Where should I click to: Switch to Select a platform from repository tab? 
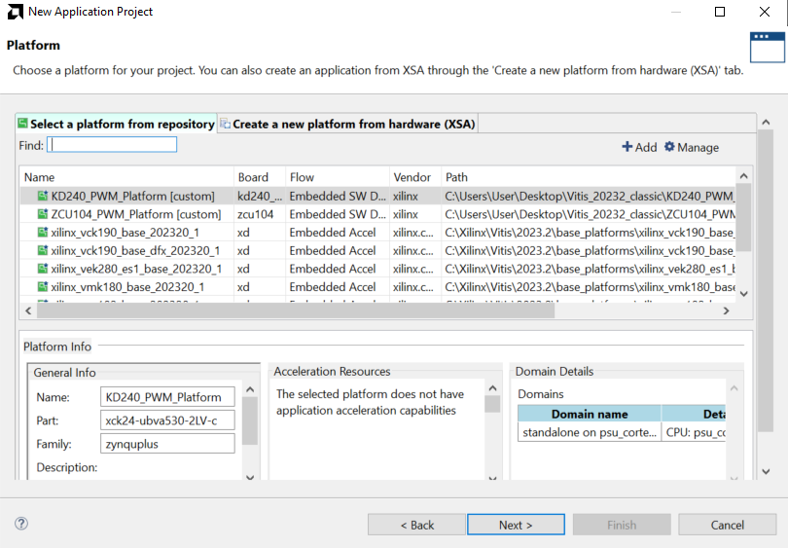(117, 124)
